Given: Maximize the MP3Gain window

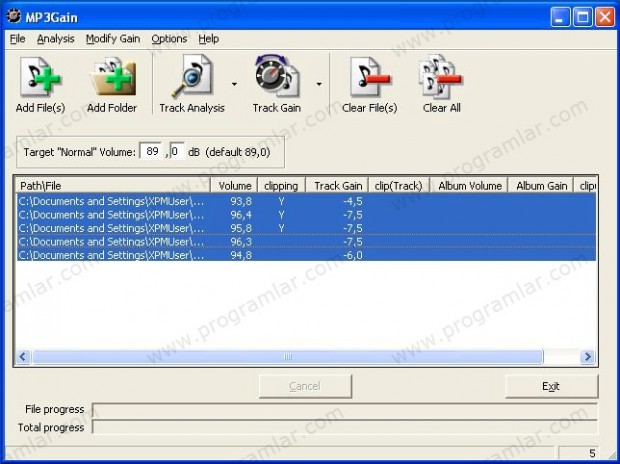Looking at the screenshot, I should (582, 17).
